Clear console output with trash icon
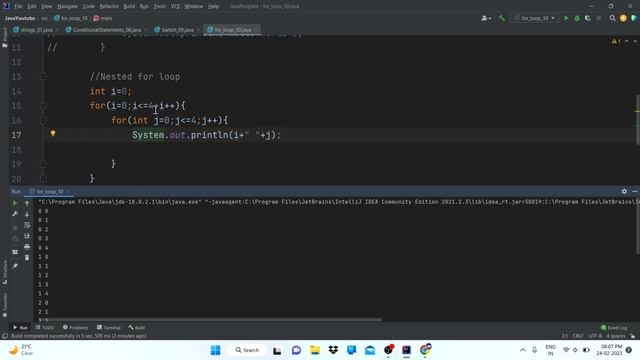This screenshot has width=640, height=360. pyautogui.click(x=27, y=258)
